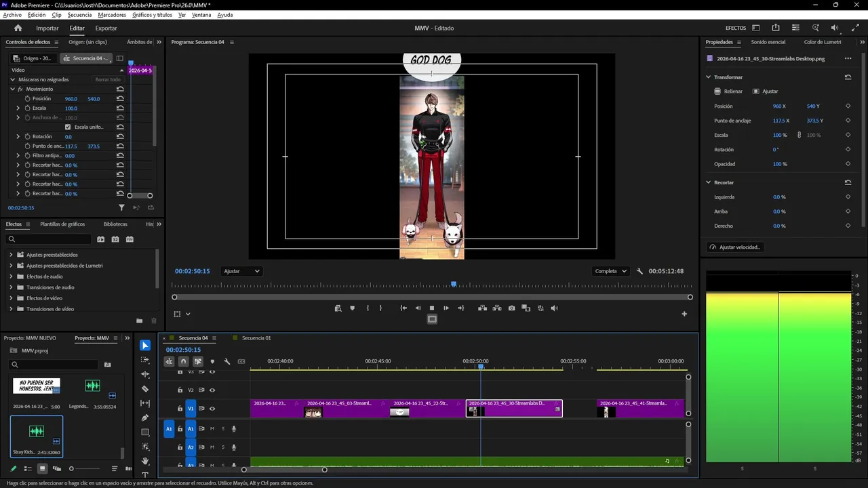Open the Archivo menu
868x488 pixels.
[x=12, y=15]
